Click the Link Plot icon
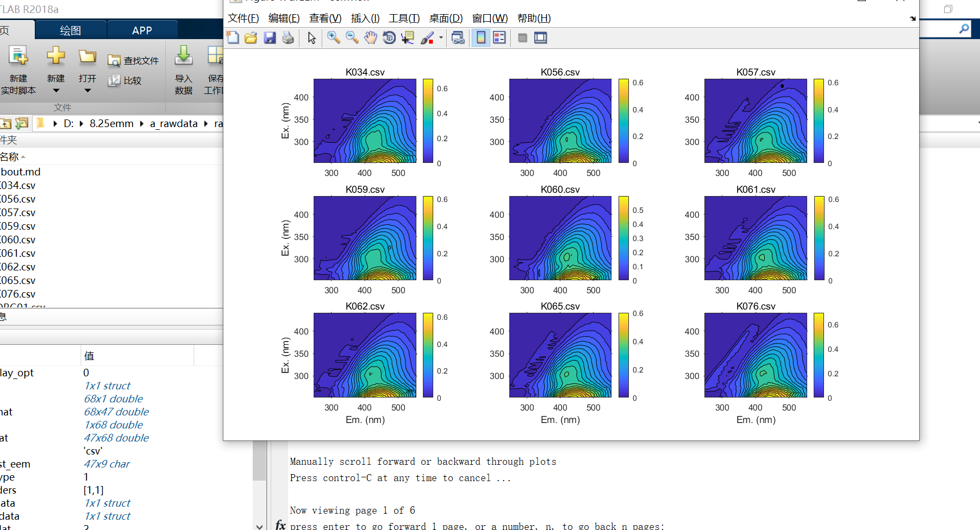 [x=458, y=37]
